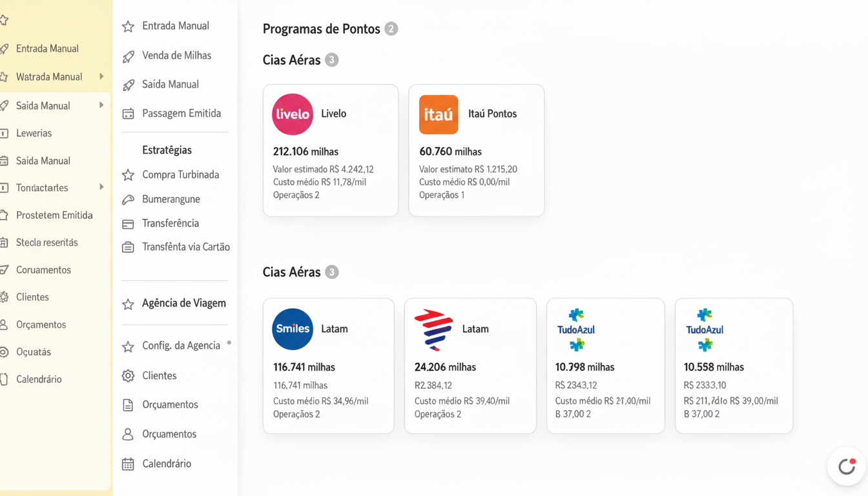Click the Livelo pink logo

(x=293, y=114)
